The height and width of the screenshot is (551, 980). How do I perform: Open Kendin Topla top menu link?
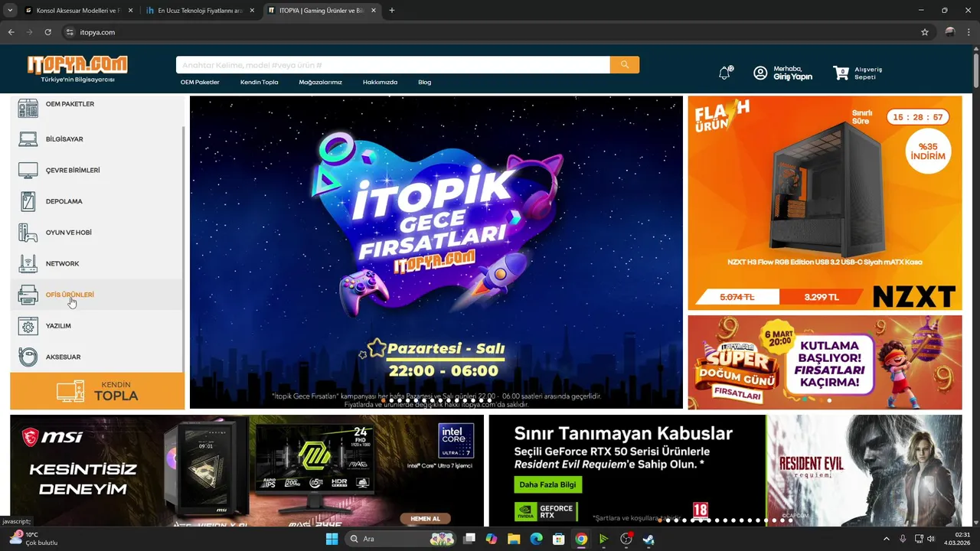click(260, 82)
